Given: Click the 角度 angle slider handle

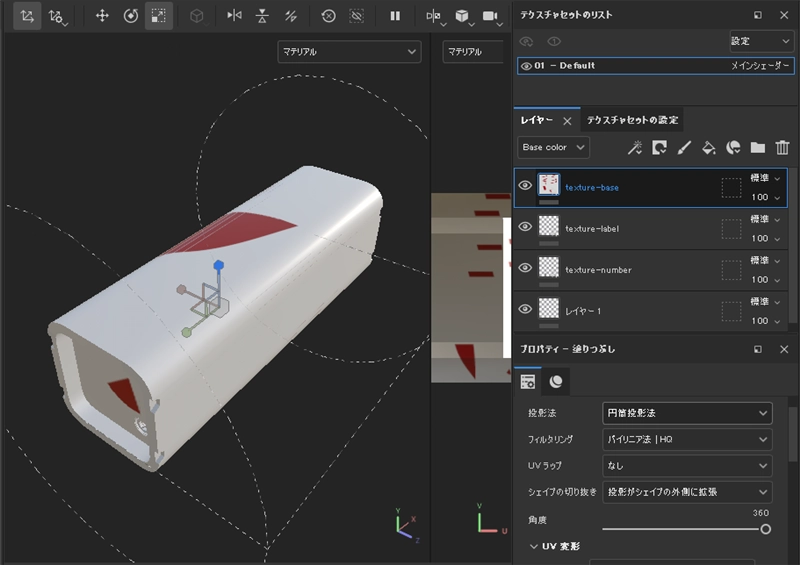Looking at the screenshot, I should click(765, 529).
